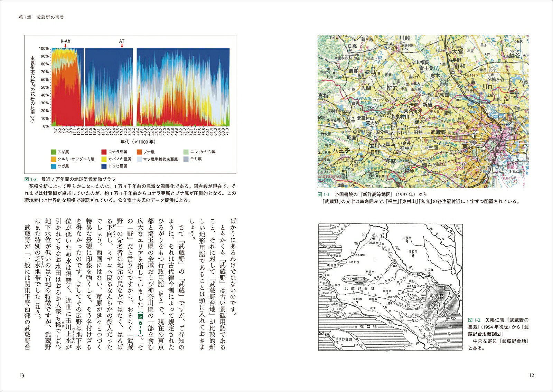
Task: Click page number 12
Action: pos(532,375)
